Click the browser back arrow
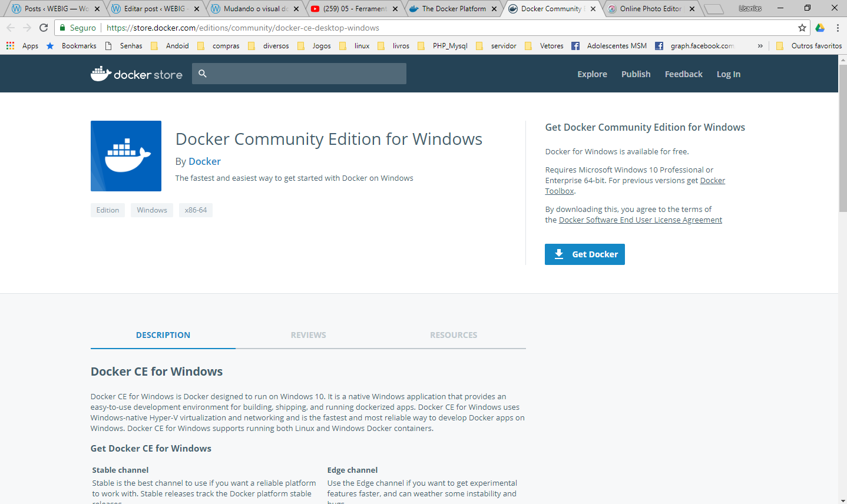Viewport: 847px width, 504px height. [x=11, y=28]
